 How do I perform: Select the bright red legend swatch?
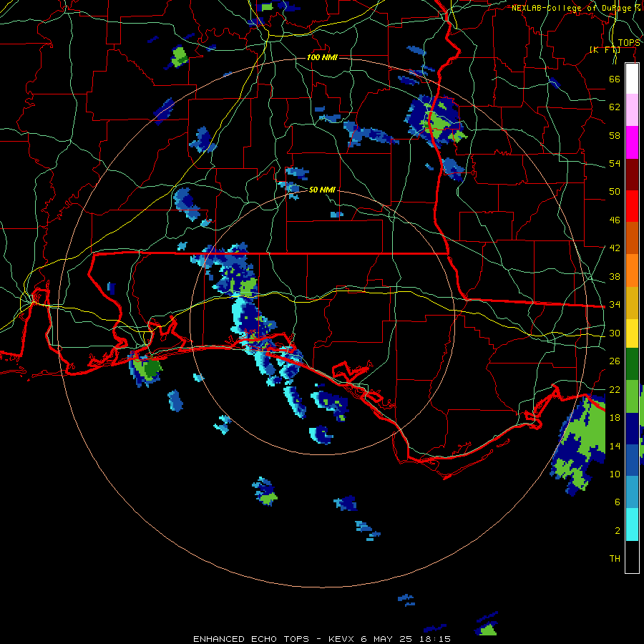(632, 206)
